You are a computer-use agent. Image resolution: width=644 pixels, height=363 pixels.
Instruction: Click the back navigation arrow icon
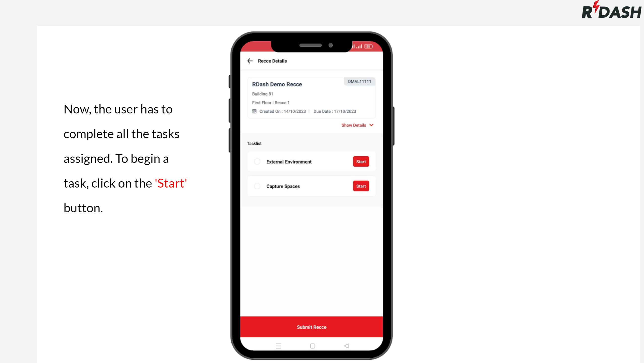click(250, 61)
